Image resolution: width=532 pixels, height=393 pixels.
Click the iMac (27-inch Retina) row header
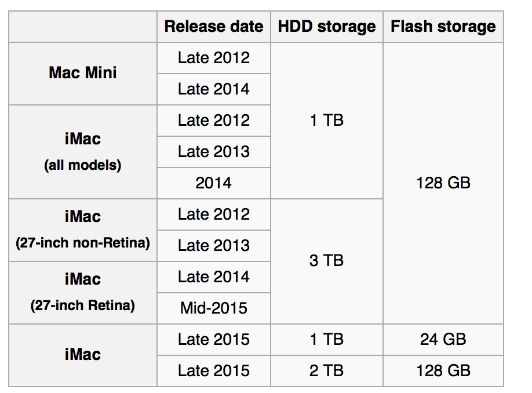coord(83,293)
